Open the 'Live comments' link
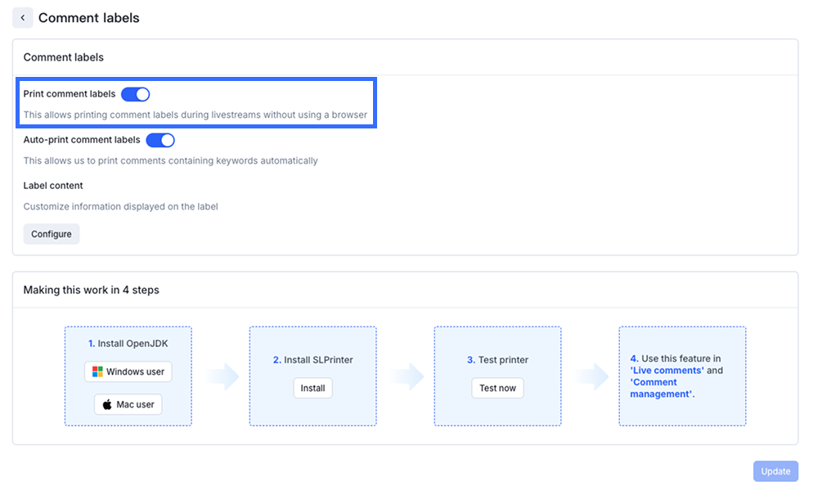The height and width of the screenshot is (504, 818). (667, 371)
